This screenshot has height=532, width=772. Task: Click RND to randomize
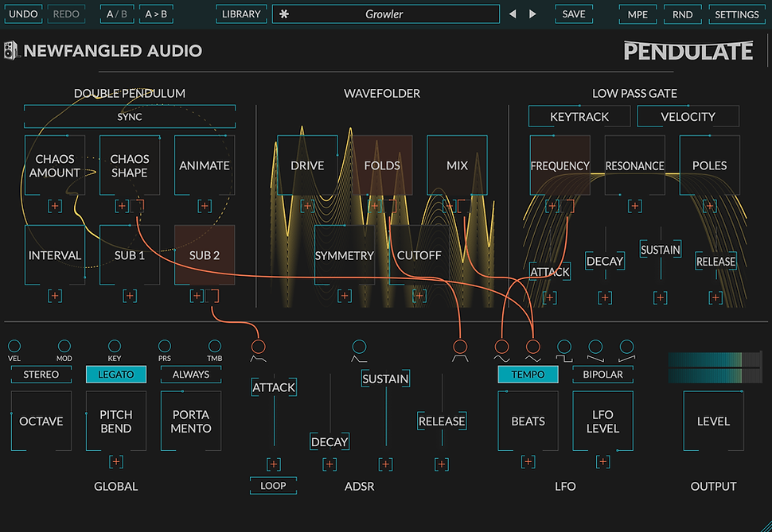(682, 14)
